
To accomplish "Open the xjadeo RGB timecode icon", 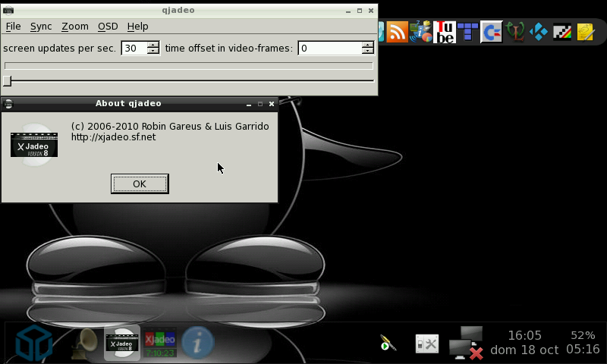I will pos(160,343).
